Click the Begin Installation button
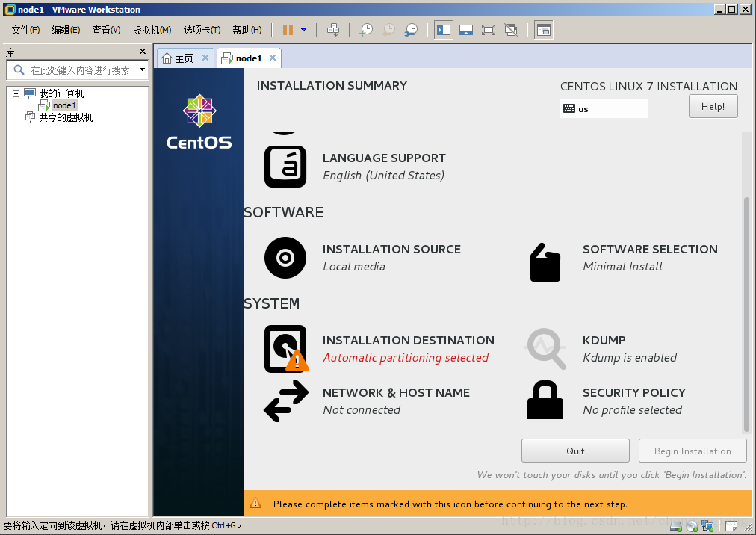The image size is (756, 535). click(693, 451)
